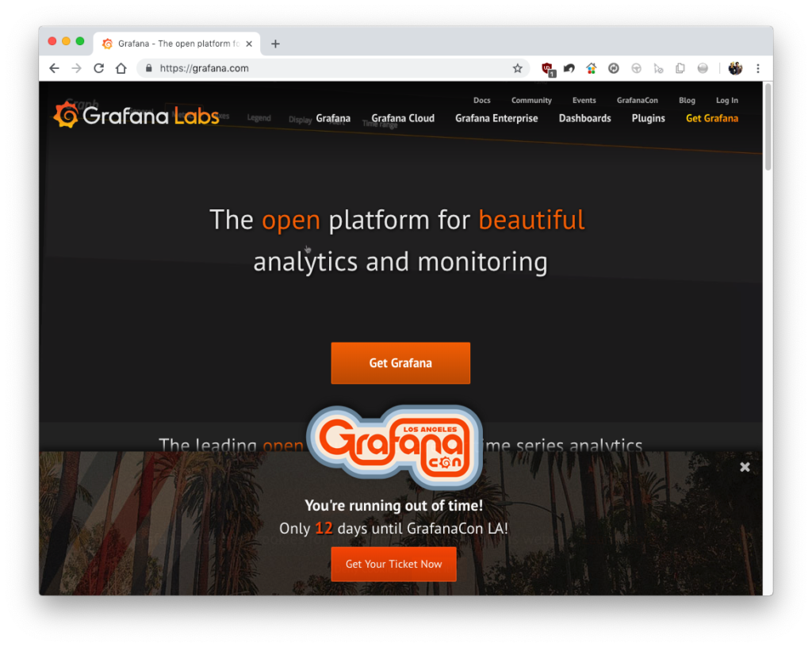Image resolution: width=812 pixels, height=647 pixels.
Task: Click Log In
Action: tap(727, 101)
